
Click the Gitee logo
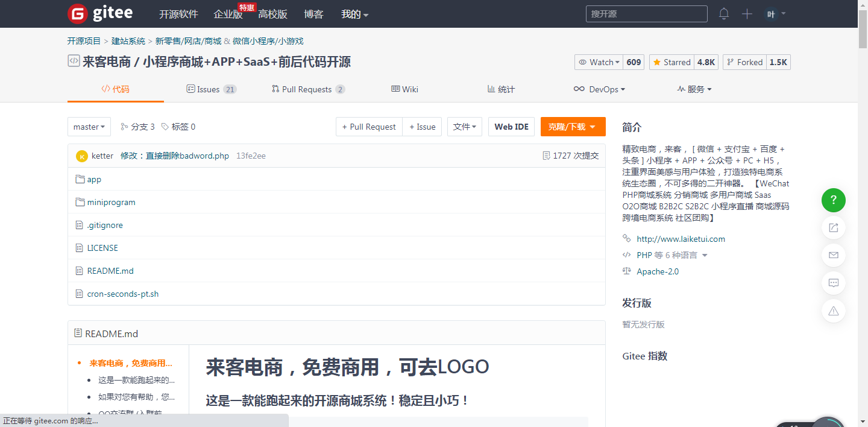coord(100,13)
